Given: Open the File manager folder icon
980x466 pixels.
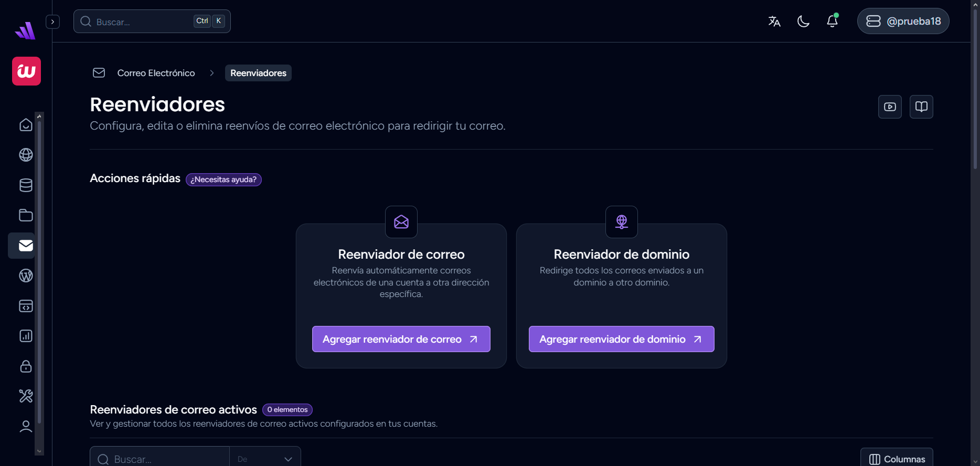Looking at the screenshot, I should [26, 215].
